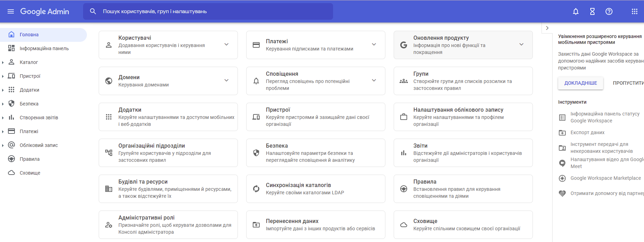The height and width of the screenshot is (242, 644).
Task: Click the Синхронізація каталогів sync icon
Action: tap(256, 189)
